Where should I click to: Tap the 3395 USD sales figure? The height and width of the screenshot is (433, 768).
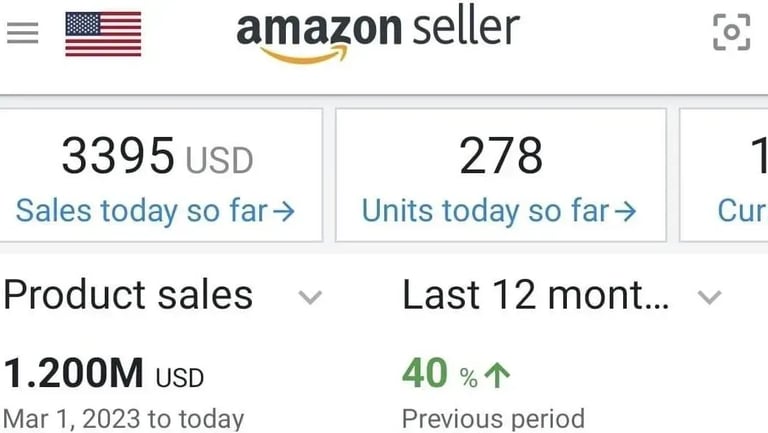click(x=157, y=157)
